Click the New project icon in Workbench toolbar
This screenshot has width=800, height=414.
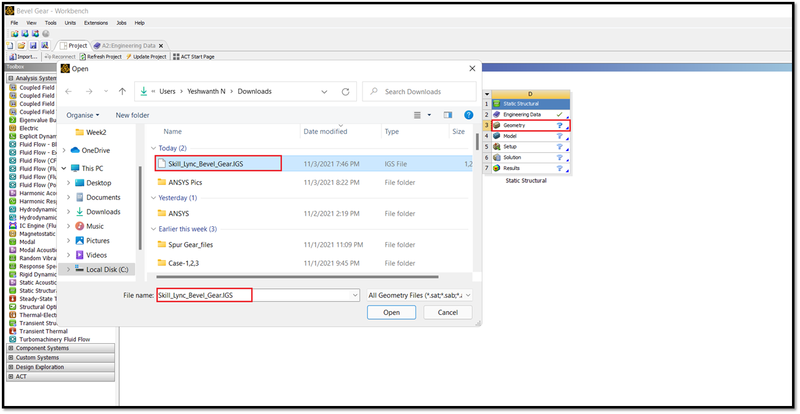[x=10, y=45]
